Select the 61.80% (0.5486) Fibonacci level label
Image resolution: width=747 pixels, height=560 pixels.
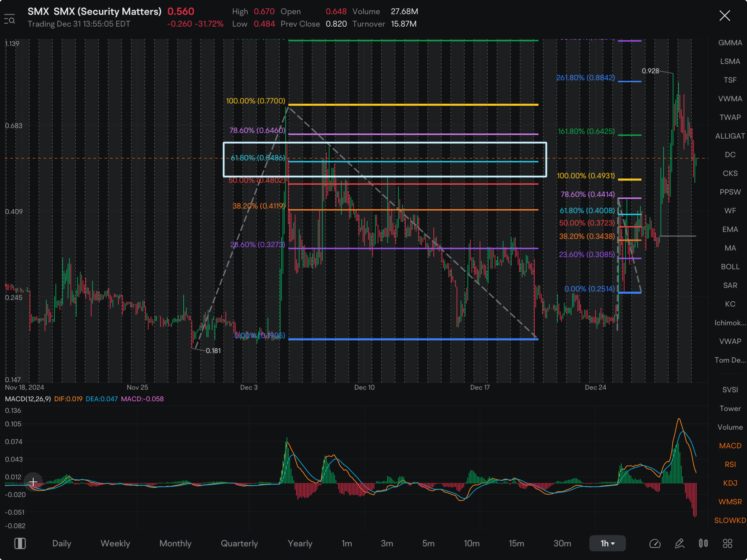[258, 158]
